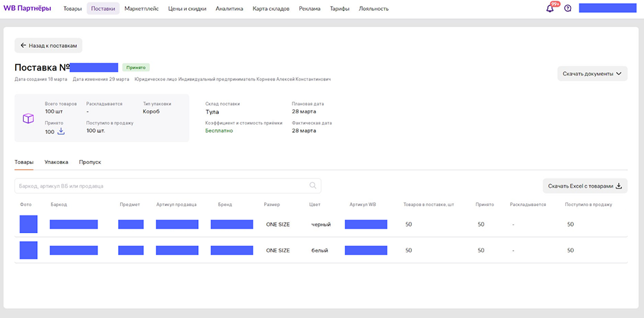Screen dimensions: 644x318
Task: Open the account name in header
Action: (x=608, y=8)
